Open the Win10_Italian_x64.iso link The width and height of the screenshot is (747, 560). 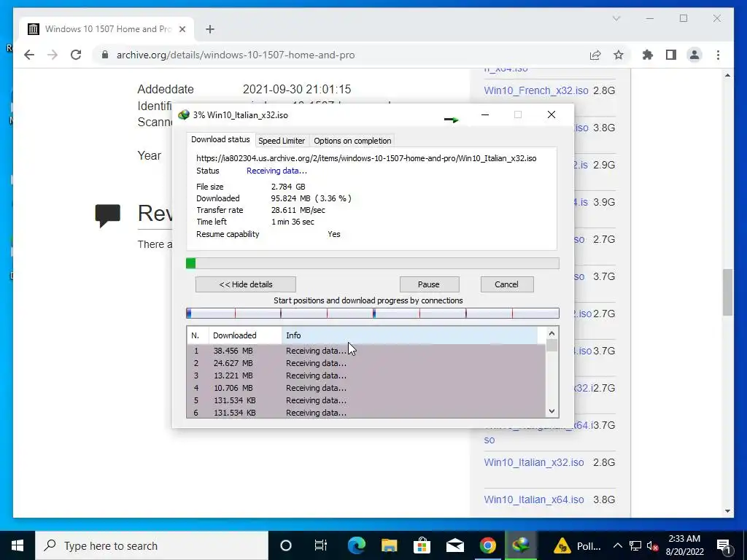[533, 499]
